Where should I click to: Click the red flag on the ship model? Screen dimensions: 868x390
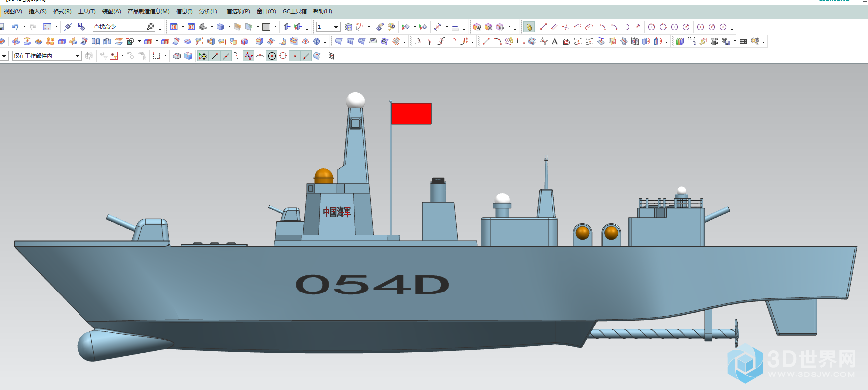tap(411, 113)
